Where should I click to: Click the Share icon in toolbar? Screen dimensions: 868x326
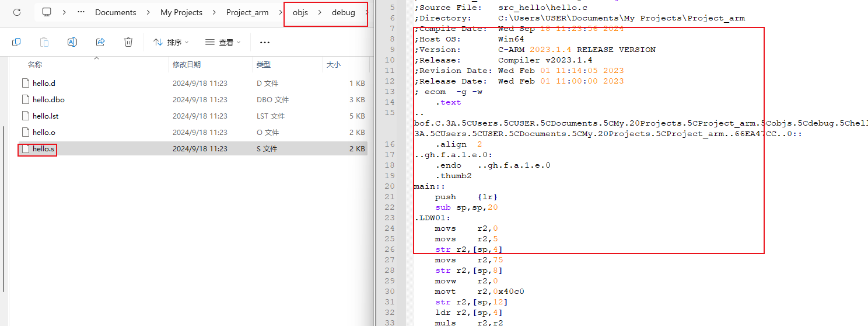100,42
